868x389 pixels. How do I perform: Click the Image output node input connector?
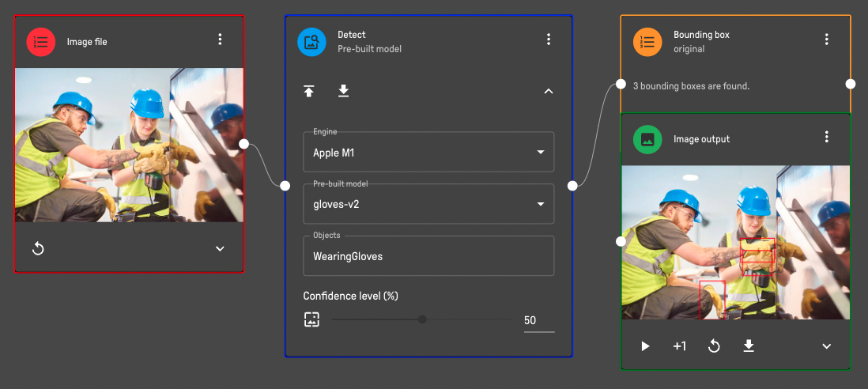coord(621,241)
